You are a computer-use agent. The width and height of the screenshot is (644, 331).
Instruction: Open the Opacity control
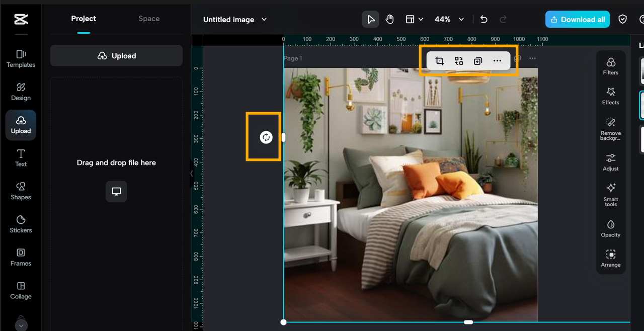coord(610,228)
